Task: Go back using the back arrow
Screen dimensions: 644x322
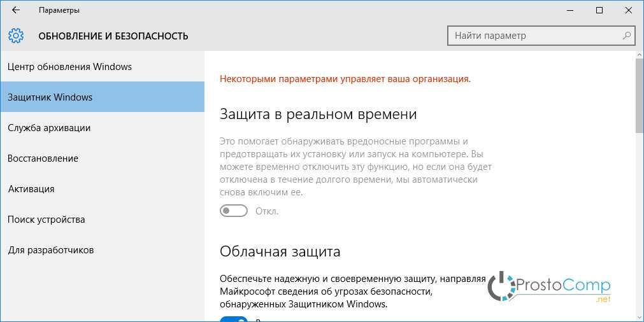Action: [16, 10]
